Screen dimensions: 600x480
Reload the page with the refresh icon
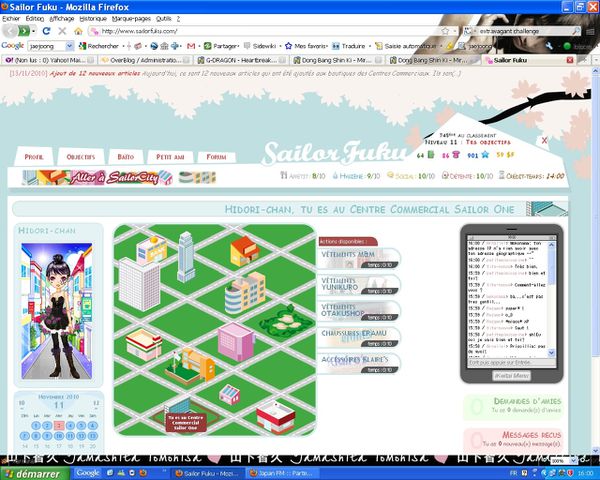[46, 31]
